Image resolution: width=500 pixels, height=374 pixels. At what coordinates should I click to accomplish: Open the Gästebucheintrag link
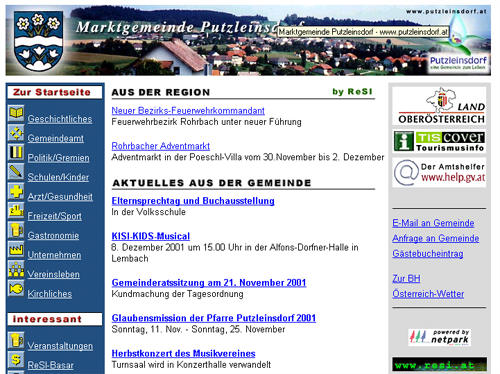(x=428, y=253)
